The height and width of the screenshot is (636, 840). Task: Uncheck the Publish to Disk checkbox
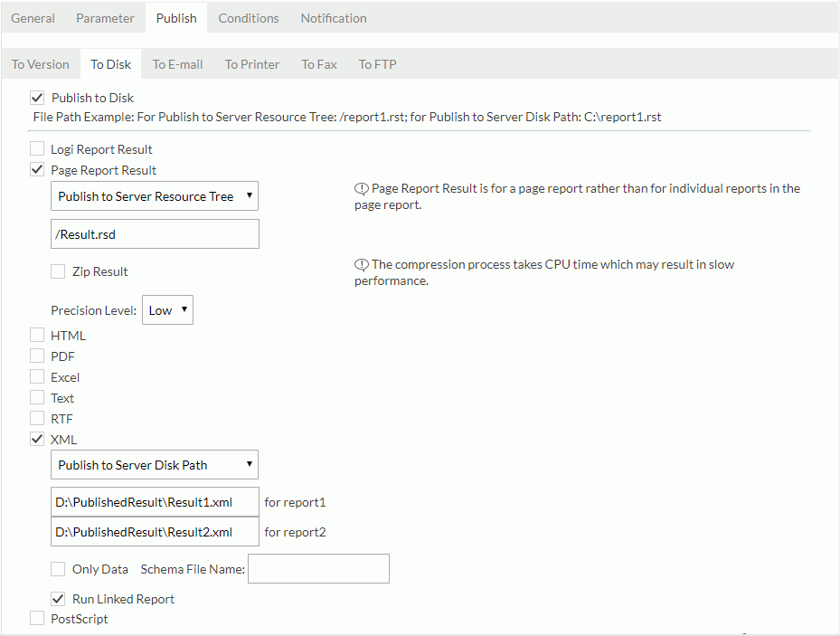[x=37, y=98]
